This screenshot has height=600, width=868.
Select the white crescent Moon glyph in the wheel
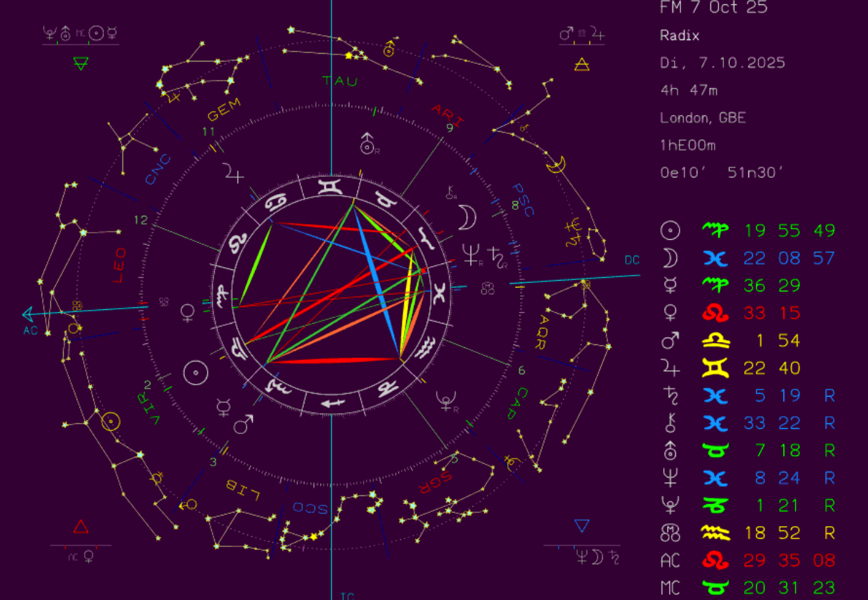click(467, 216)
